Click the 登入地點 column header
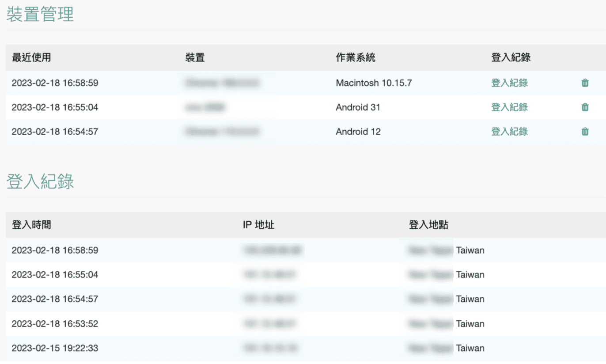606x364 pixels. pos(428,225)
